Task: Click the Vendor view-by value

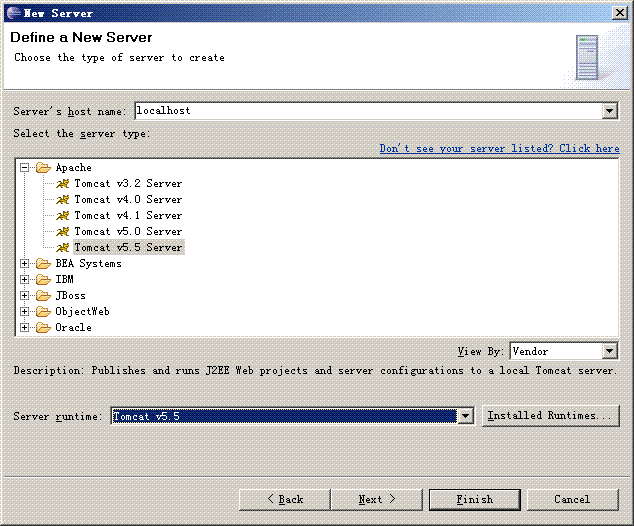Action: (556, 351)
